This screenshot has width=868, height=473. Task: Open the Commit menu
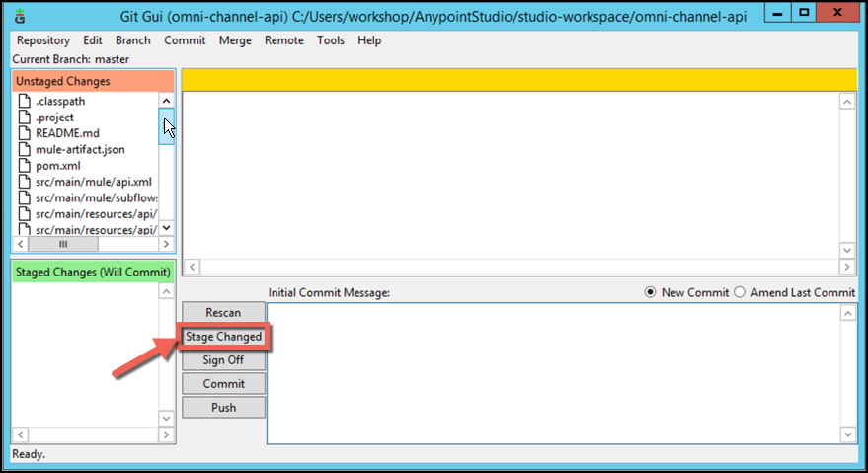click(x=185, y=40)
